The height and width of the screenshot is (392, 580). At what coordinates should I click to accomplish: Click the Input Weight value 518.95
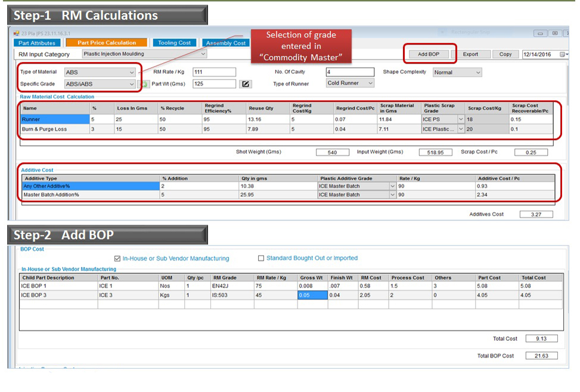(x=435, y=153)
